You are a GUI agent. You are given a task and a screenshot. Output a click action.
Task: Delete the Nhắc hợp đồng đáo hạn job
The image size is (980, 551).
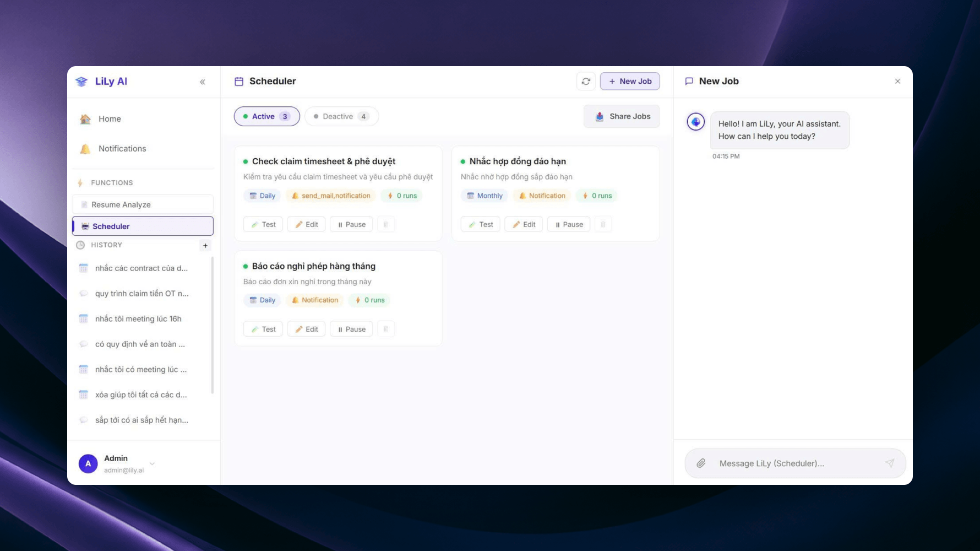tap(603, 224)
